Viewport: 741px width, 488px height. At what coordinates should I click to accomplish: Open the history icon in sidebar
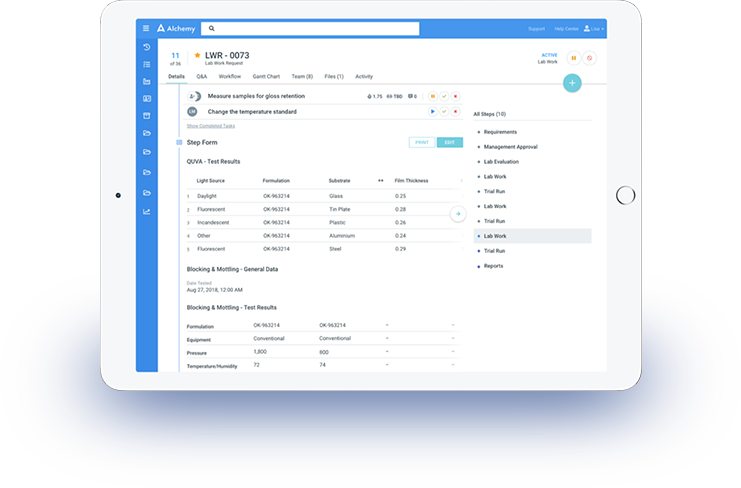coord(147,47)
